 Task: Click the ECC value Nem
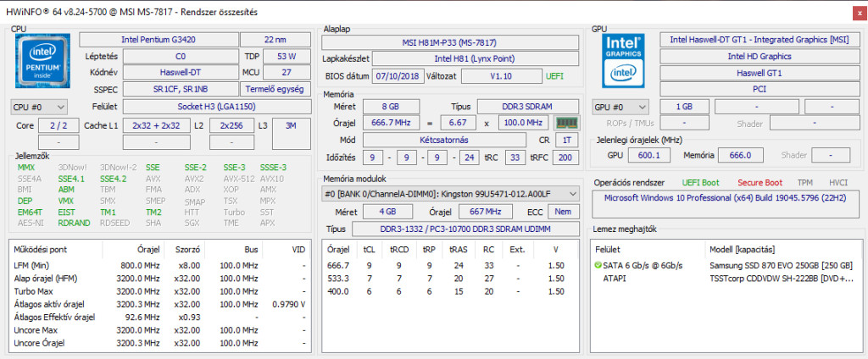point(564,212)
